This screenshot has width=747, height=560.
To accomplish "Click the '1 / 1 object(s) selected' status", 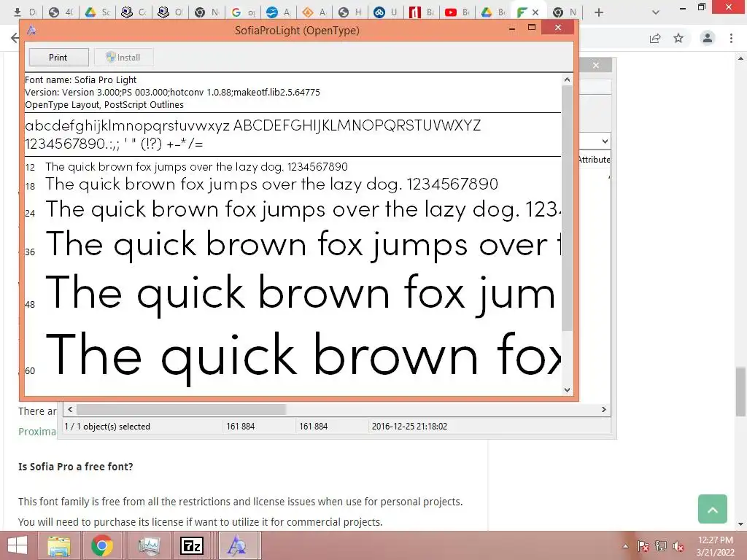I will click(x=107, y=427).
